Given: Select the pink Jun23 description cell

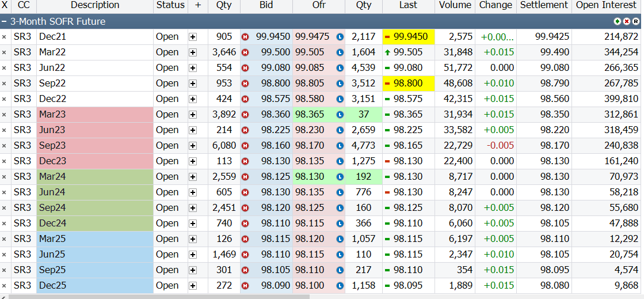Looking at the screenshot, I should (x=95, y=130).
